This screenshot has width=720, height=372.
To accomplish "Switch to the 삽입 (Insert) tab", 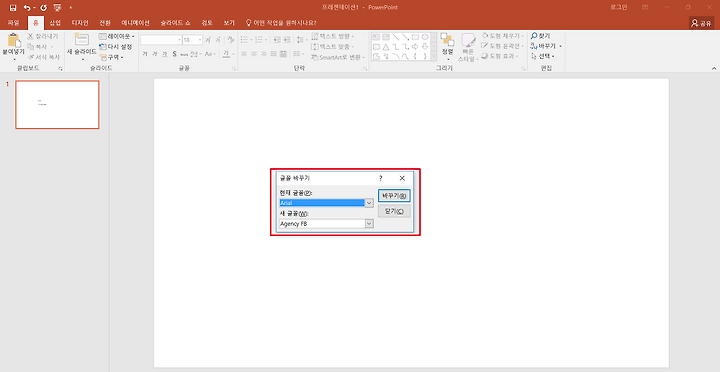I will pyautogui.click(x=55, y=23).
